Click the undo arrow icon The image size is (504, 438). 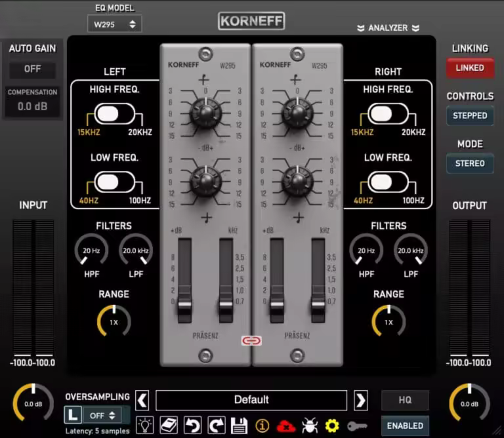192,425
